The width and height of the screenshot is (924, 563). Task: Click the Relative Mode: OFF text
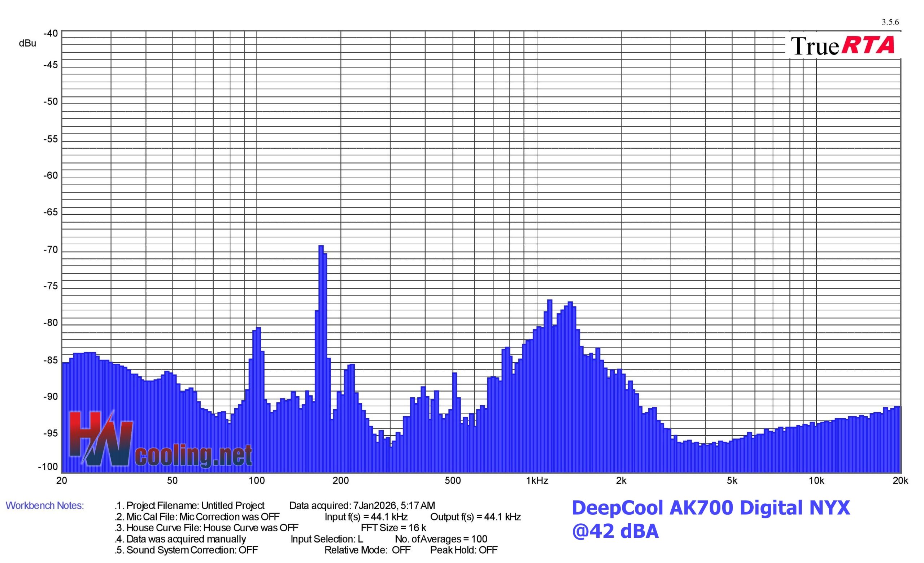tap(367, 550)
